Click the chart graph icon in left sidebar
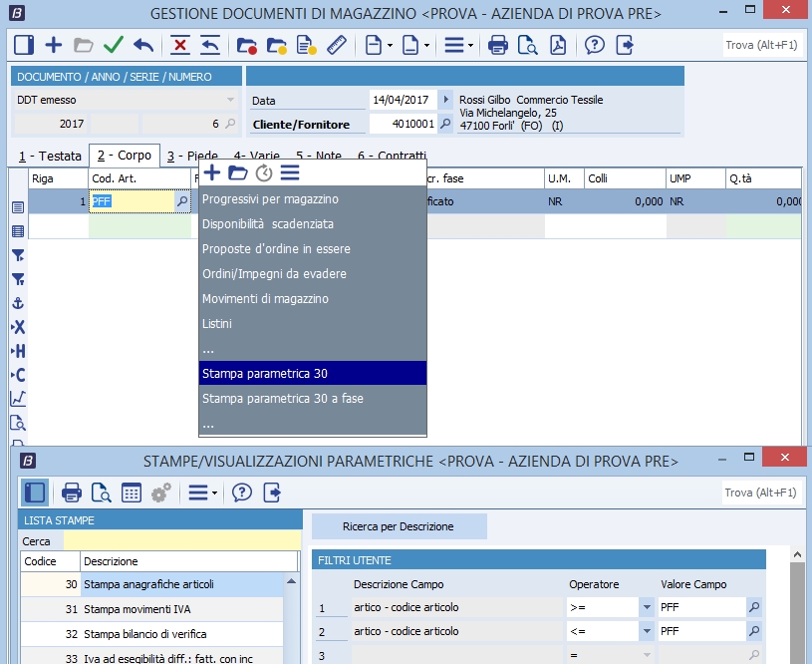 click(x=17, y=398)
